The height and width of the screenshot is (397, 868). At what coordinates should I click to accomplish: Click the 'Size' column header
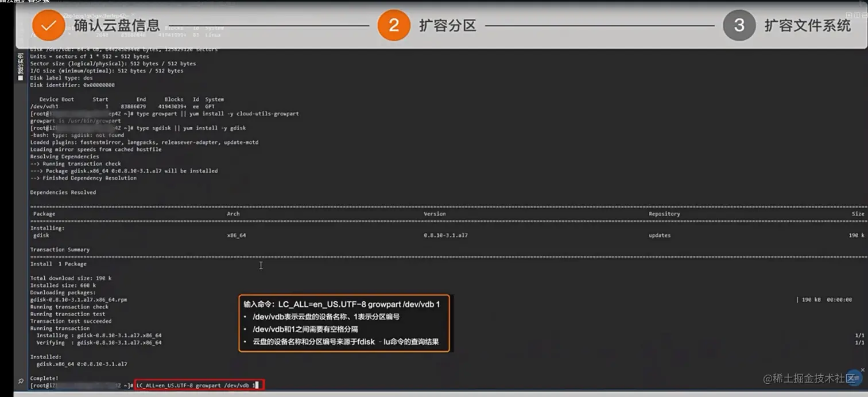[858, 214]
